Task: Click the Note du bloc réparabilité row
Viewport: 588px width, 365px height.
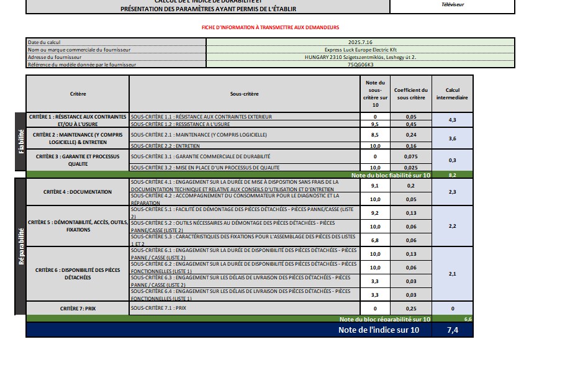Action: [385, 319]
